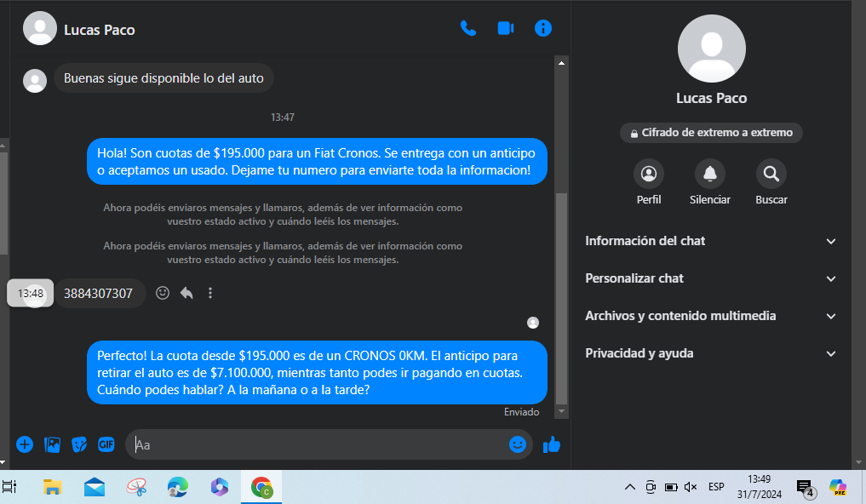Click the chat scrollbar up arrow

click(561, 63)
